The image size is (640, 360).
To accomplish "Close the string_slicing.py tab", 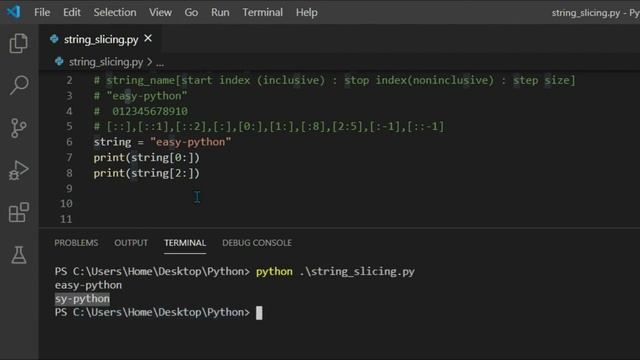I will point(148,38).
